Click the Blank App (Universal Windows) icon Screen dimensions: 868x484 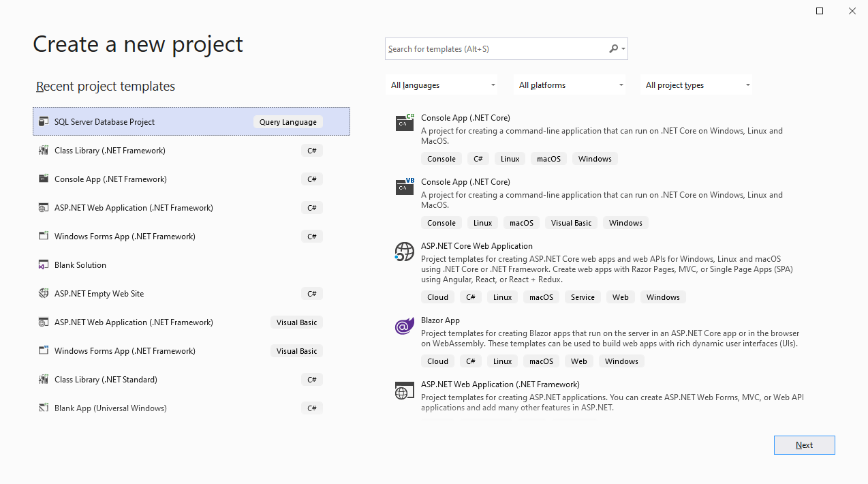click(x=44, y=408)
